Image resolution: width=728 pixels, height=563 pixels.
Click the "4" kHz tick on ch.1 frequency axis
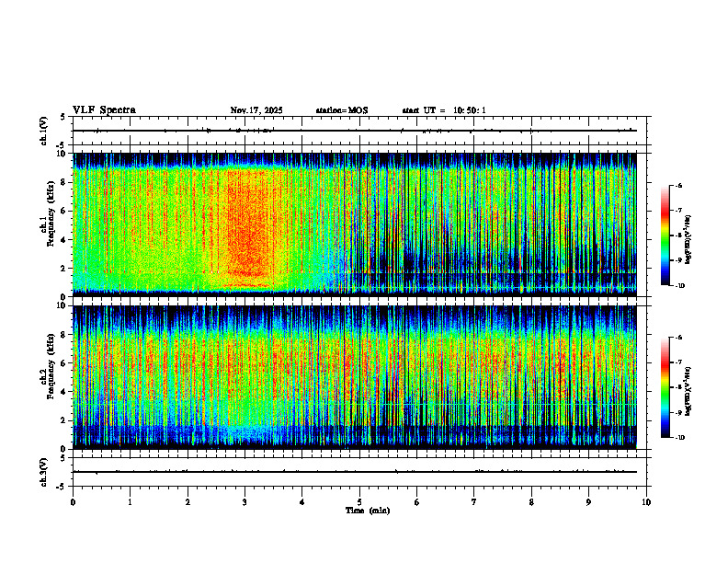coord(64,240)
